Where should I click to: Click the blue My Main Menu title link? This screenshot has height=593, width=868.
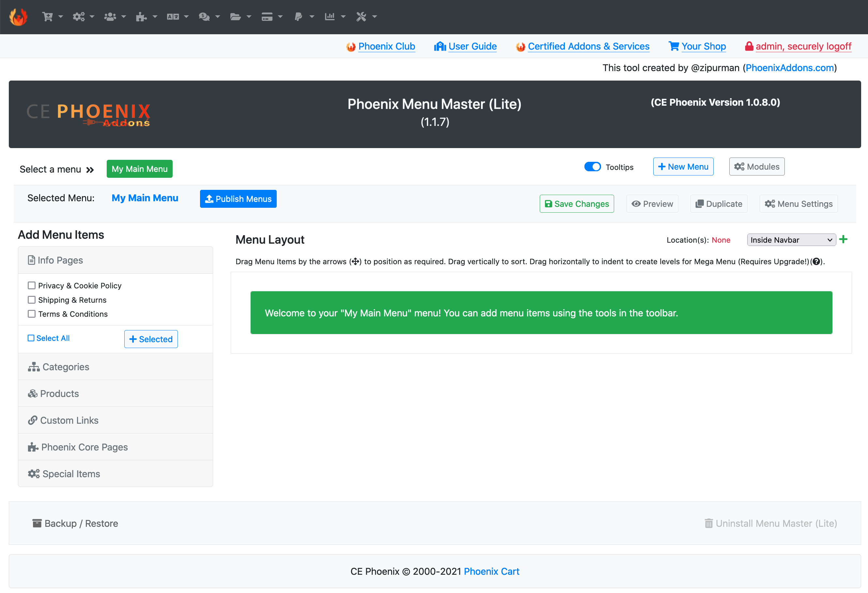pos(145,198)
